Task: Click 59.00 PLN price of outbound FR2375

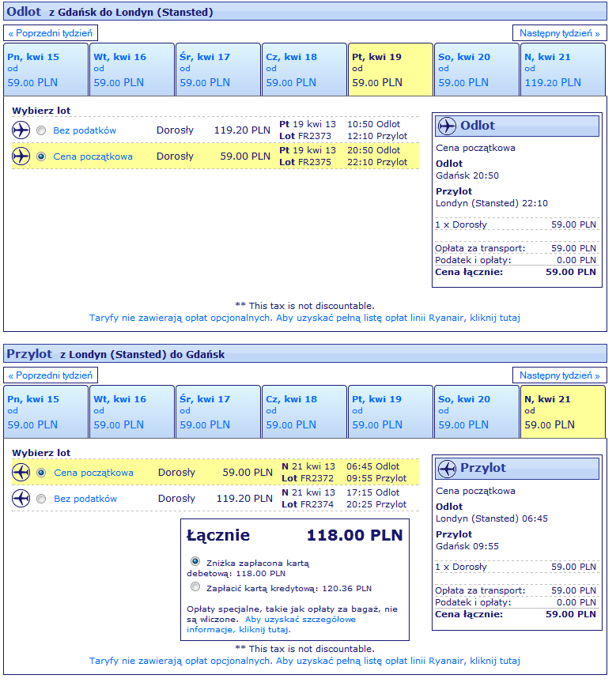Action: [245, 156]
